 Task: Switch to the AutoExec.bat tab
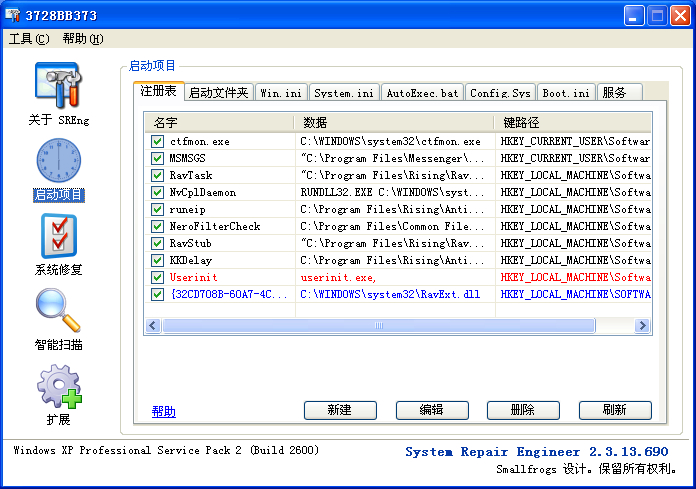422,93
